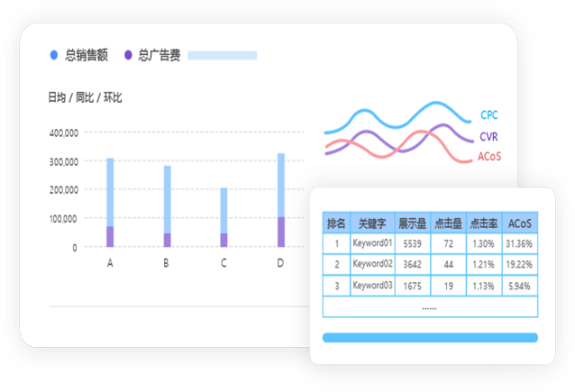Select the 日均 / 同比 / 环比 label
Image resolution: width=575 pixels, height=392 pixels.
click(85, 97)
